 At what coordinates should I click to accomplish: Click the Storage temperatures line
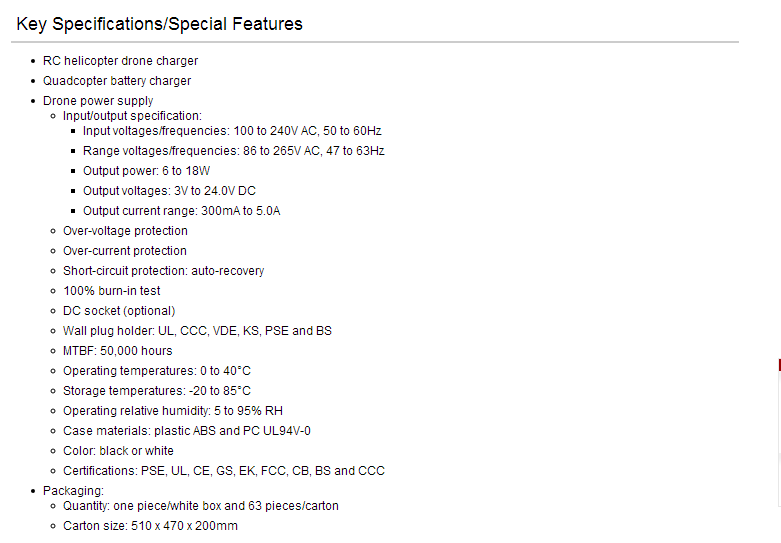tap(157, 391)
